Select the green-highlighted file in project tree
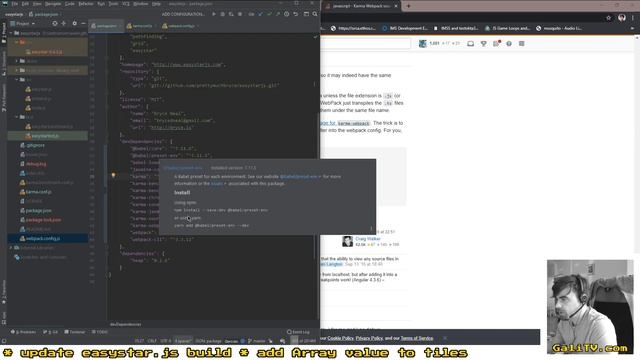This screenshot has width=640, height=360. click(45, 136)
